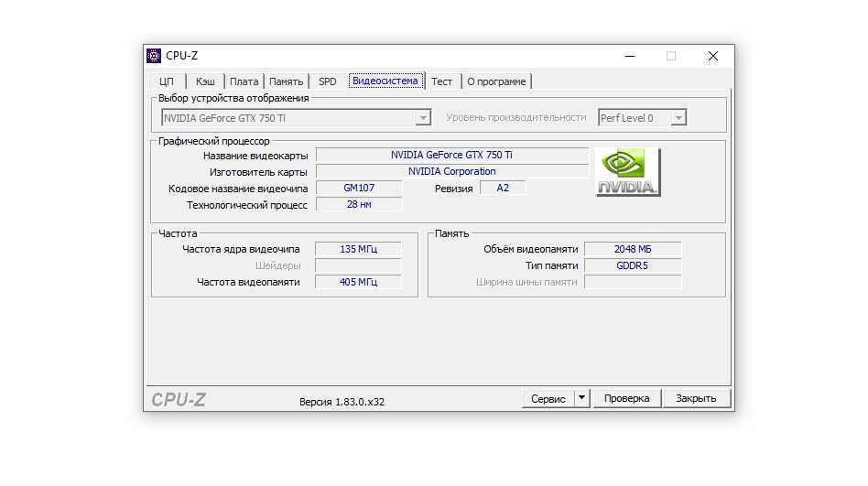Click the empty Шейдеры field

point(358,265)
